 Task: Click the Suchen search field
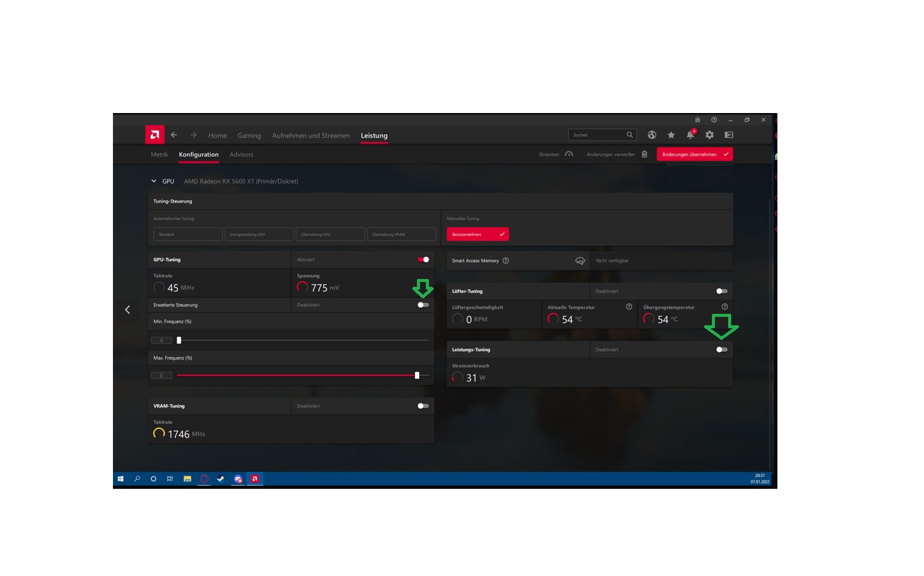(602, 135)
